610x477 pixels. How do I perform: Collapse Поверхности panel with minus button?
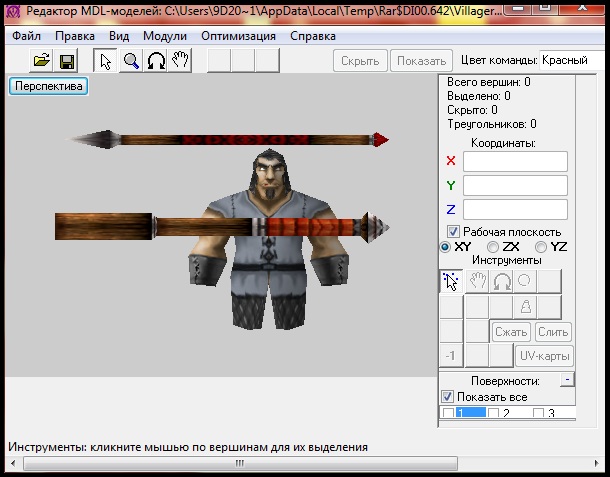pyautogui.click(x=568, y=379)
